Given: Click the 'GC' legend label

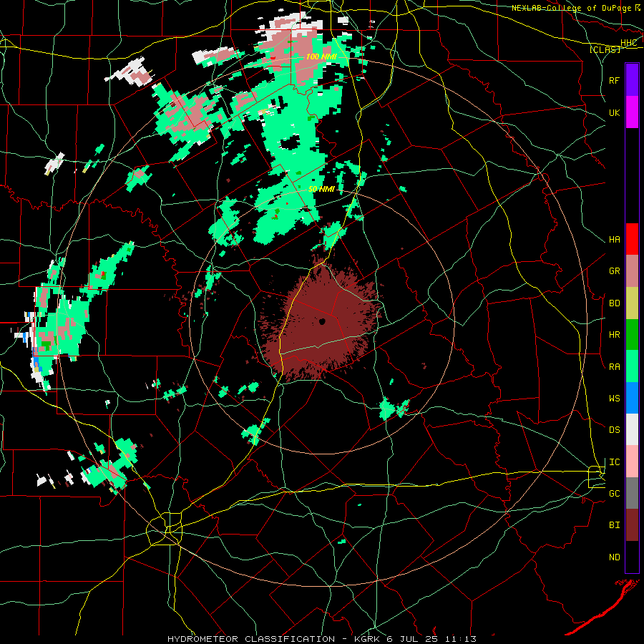Looking at the screenshot, I should pyautogui.click(x=615, y=494).
